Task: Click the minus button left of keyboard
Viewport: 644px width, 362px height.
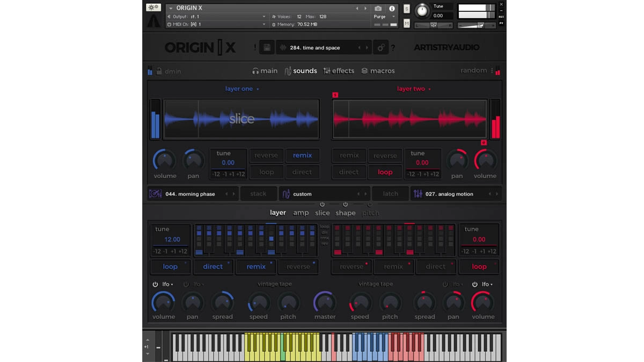Action: [158, 348]
